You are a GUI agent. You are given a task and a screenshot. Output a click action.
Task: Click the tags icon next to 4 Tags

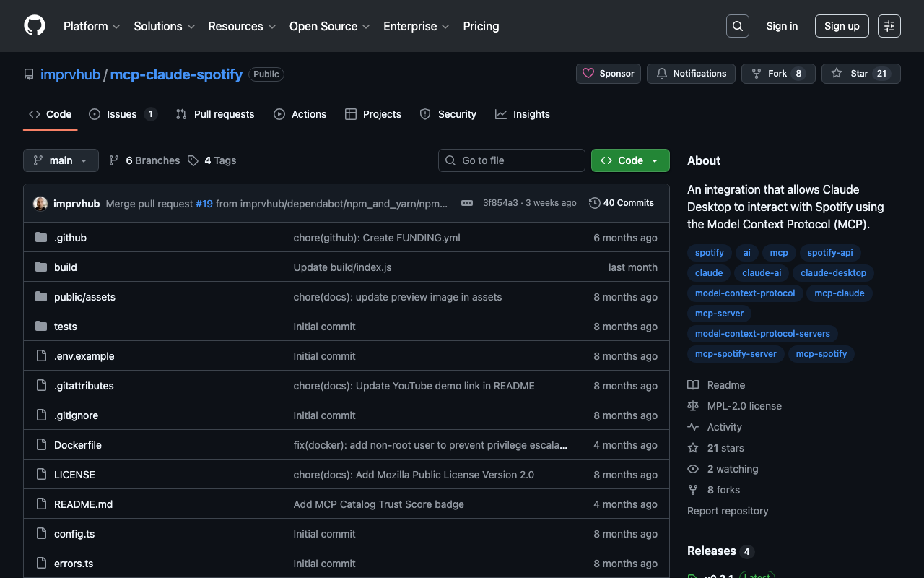(x=193, y=160)
